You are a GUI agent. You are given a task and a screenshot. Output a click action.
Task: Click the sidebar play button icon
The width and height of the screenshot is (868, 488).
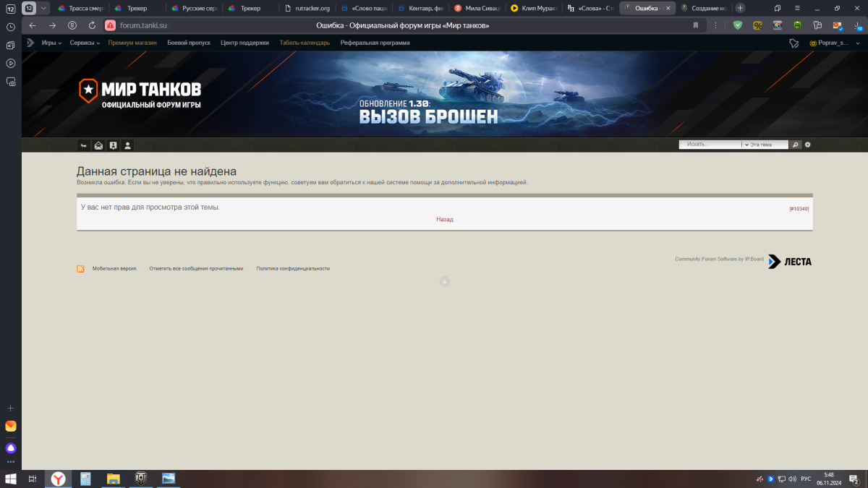(x=11, y=64)
